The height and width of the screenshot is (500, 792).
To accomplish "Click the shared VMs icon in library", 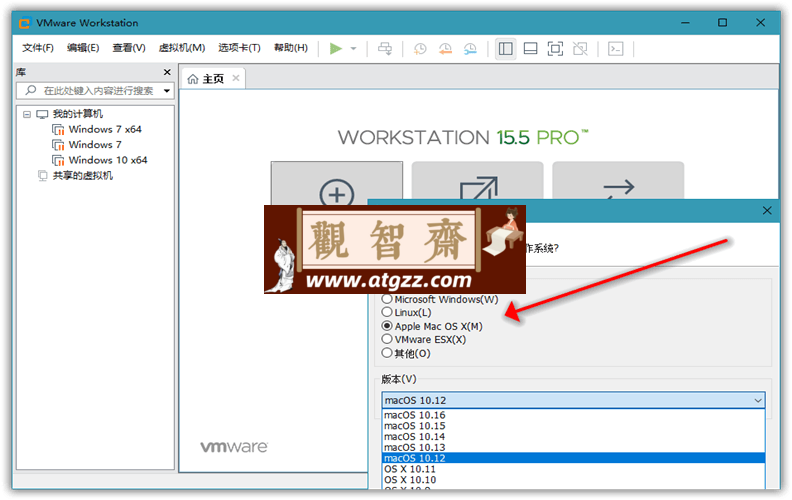I will click(43, 176).
